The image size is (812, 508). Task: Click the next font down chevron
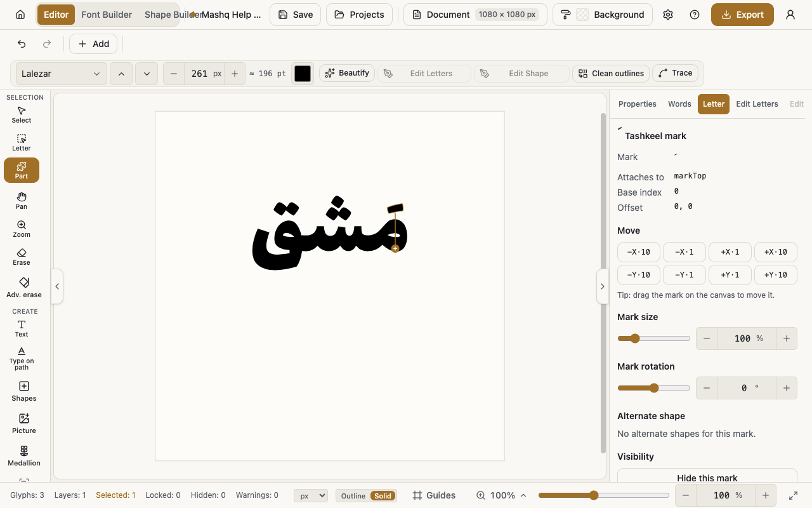147,74
